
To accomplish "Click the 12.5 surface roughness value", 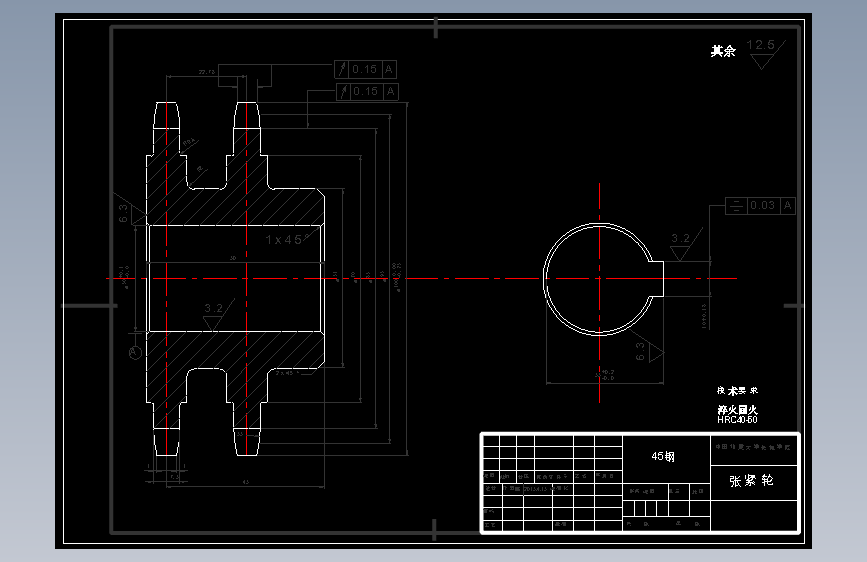I will [760, 45].
